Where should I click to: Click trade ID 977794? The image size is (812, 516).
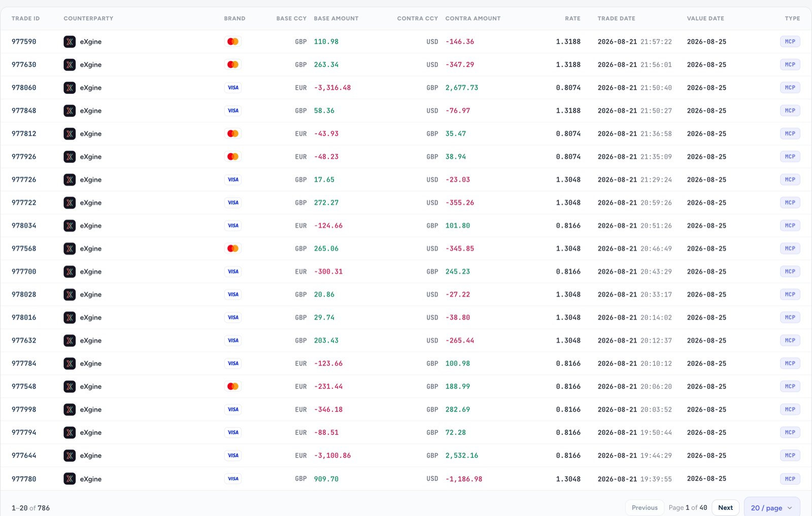coord(24,432)
